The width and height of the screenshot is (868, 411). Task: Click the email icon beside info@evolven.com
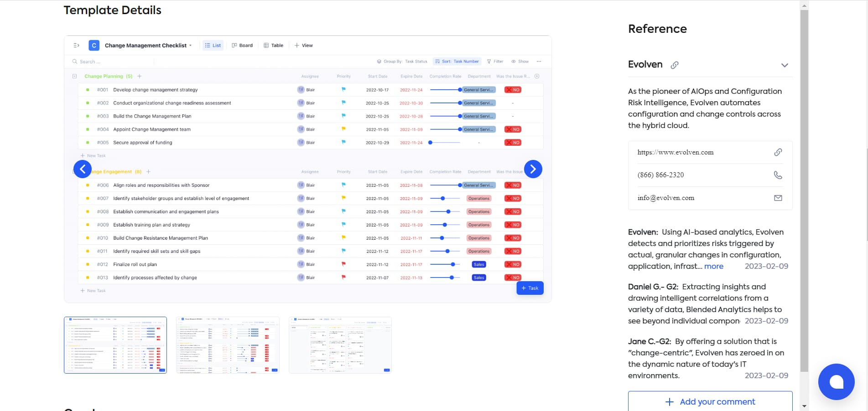(x=778, y=197)
